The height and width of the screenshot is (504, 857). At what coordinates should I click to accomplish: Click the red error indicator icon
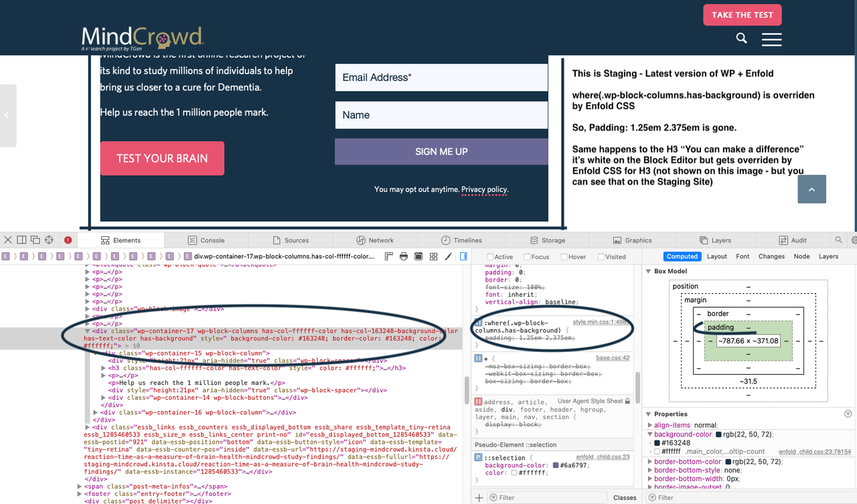pyautogui.click(x=68, y=240)
